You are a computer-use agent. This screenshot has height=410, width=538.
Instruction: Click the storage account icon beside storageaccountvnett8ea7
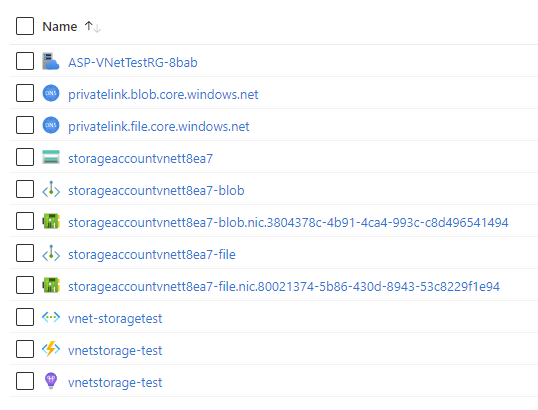[x=51, y=157]
